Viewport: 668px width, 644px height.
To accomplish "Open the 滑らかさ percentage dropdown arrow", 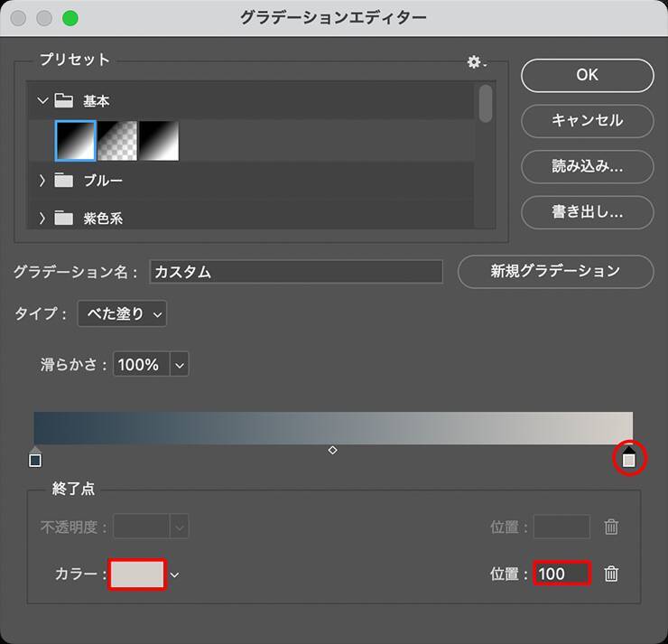I will [x=180, y=364].
